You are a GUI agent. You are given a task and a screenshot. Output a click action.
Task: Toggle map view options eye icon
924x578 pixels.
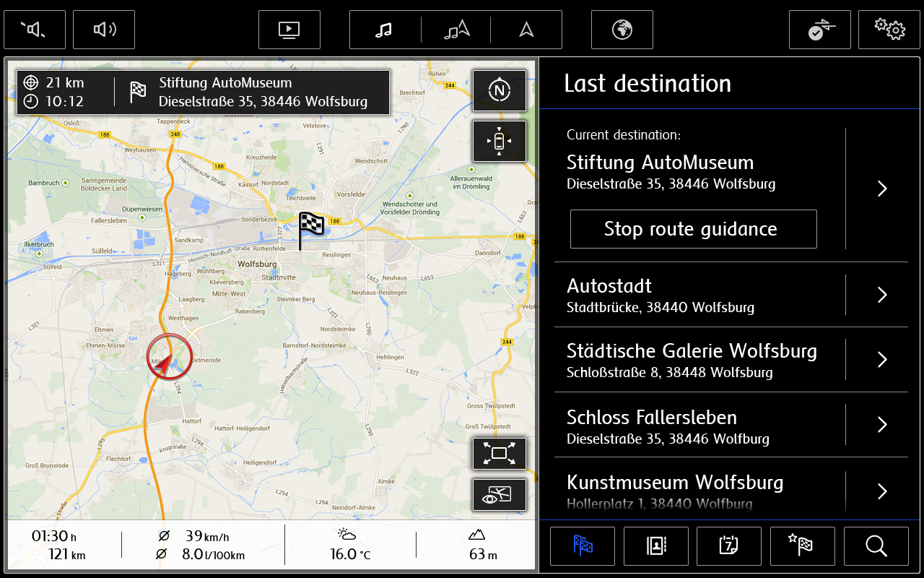point(500,496)
